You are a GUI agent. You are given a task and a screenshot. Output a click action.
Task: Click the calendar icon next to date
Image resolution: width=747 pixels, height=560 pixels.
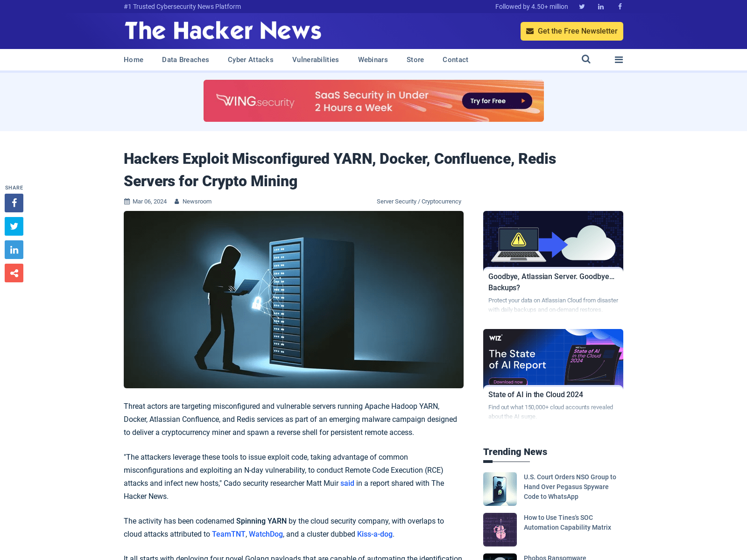127,202
